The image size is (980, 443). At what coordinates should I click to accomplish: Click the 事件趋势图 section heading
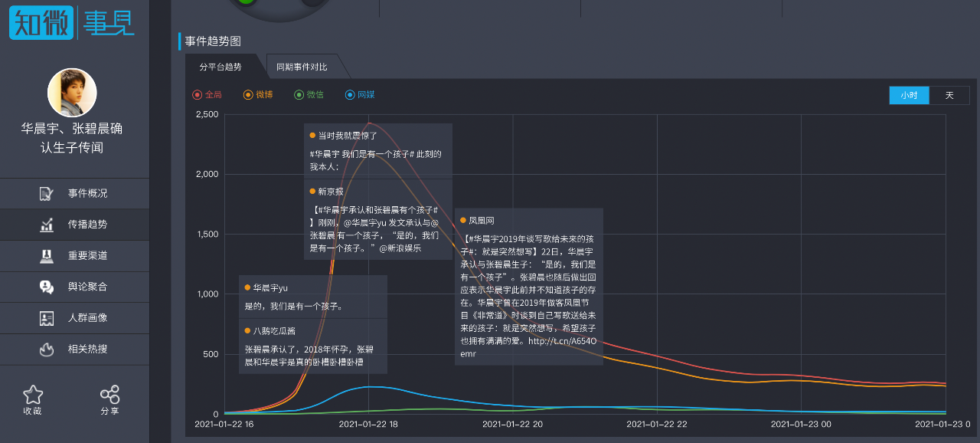213,41
